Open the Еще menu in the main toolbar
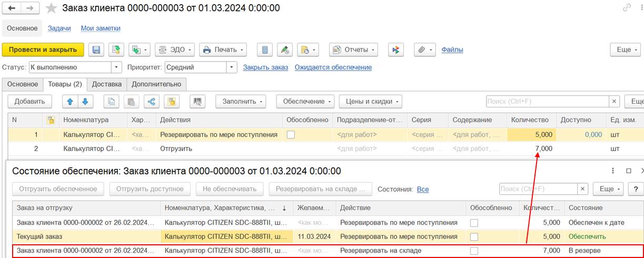 click(x=625, y=50)
